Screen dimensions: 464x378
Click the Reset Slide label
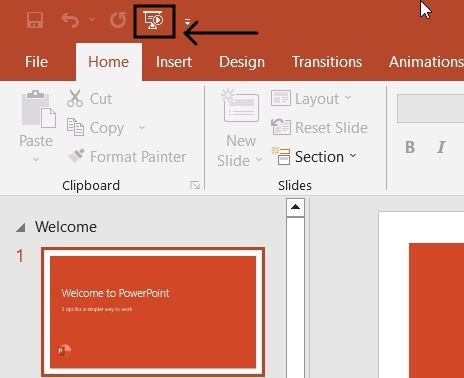pyautogui.click(x=331, y=128)
